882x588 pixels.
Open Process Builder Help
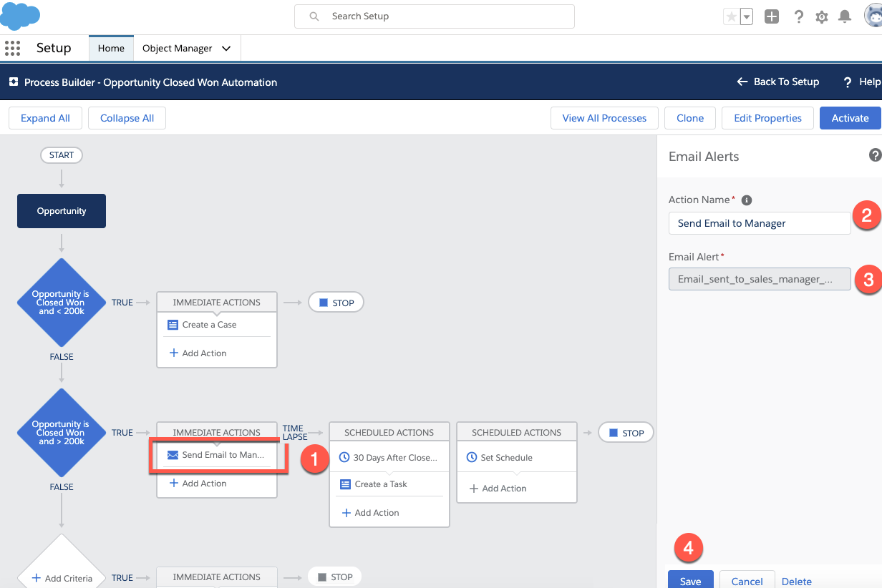tap(862, 82)
